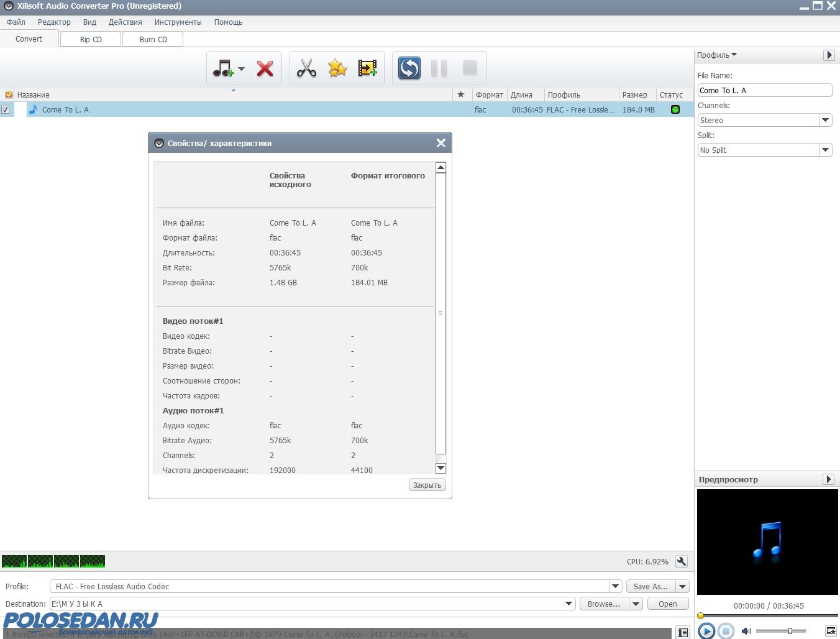Click the film strip add-profile icon
This screenshot has width=840, height=639.
coord(368,68)
